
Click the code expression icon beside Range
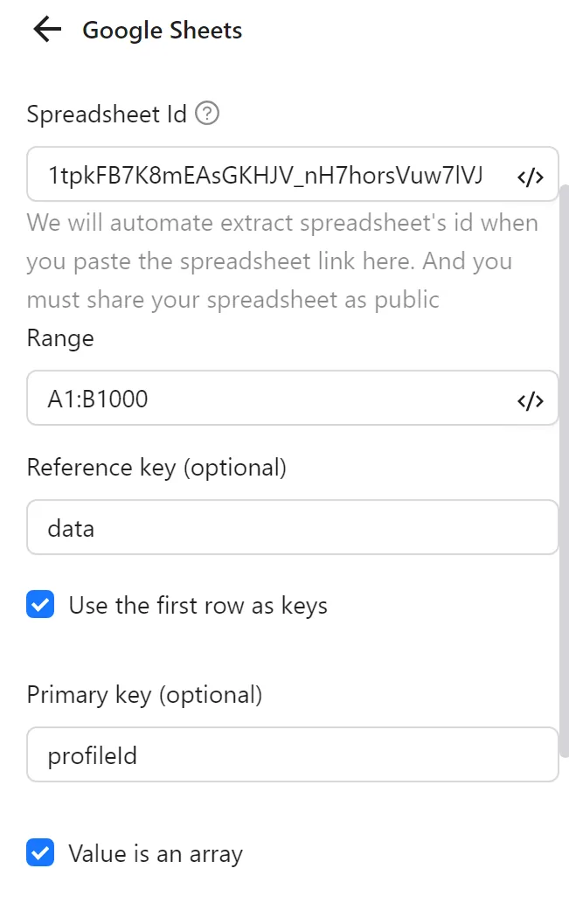531,399
